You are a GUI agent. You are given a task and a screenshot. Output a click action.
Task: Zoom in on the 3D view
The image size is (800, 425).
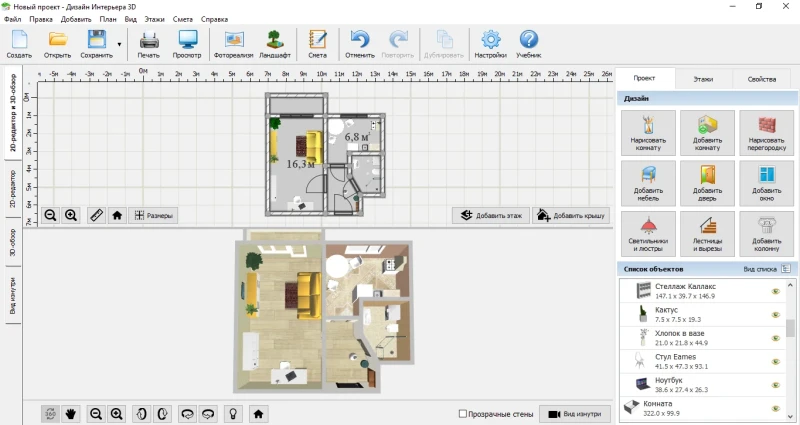117,414
